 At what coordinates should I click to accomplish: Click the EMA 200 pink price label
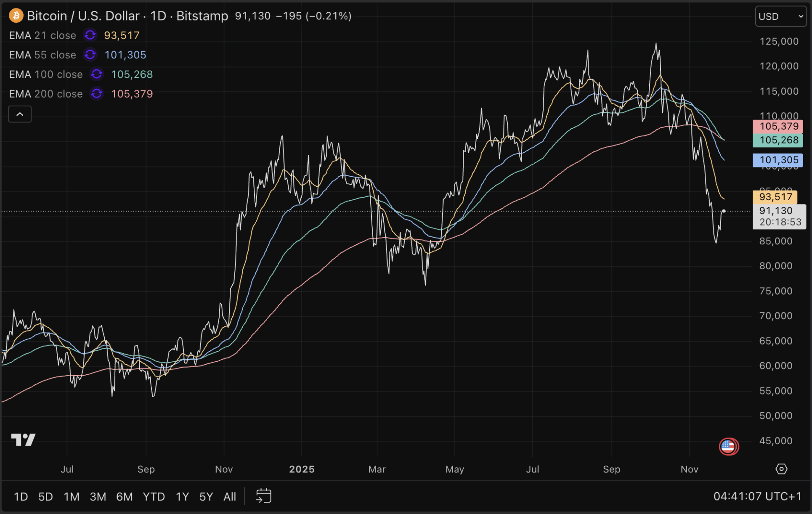tap(778, 126)
